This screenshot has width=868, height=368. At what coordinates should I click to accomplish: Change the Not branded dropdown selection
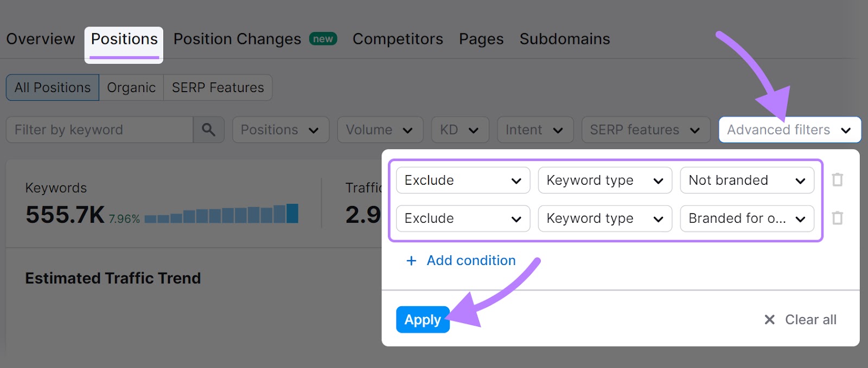coord(747,180)
